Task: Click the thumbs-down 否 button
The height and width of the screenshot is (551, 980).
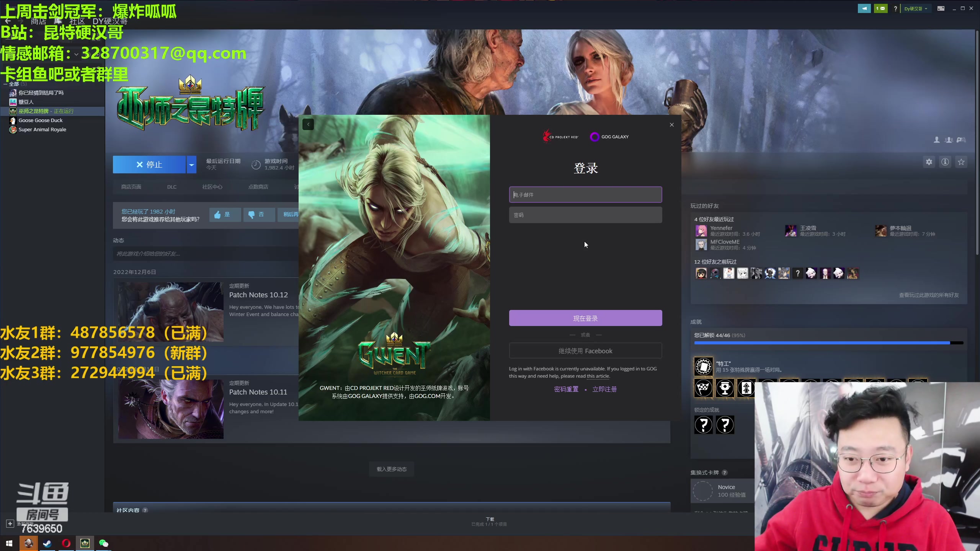Action: point(259,215)
